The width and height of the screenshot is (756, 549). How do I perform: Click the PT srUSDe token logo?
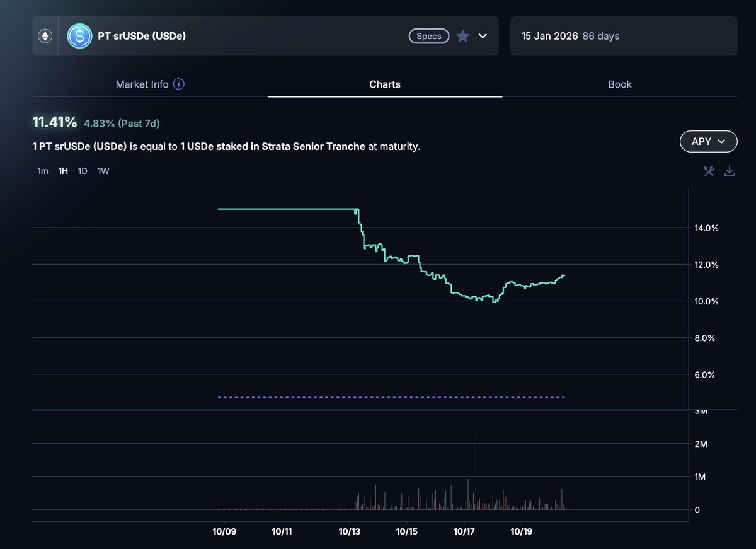[x=79, y=36]
